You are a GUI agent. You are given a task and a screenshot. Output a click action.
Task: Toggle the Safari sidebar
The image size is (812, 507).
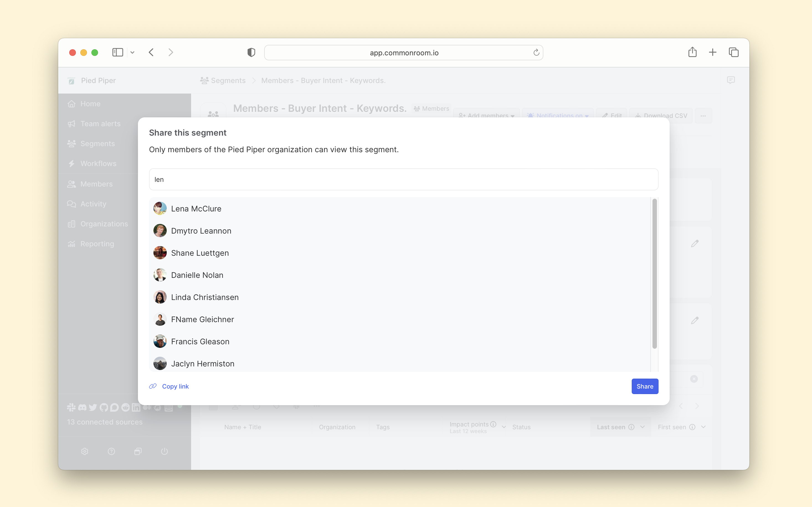[117, 52]
